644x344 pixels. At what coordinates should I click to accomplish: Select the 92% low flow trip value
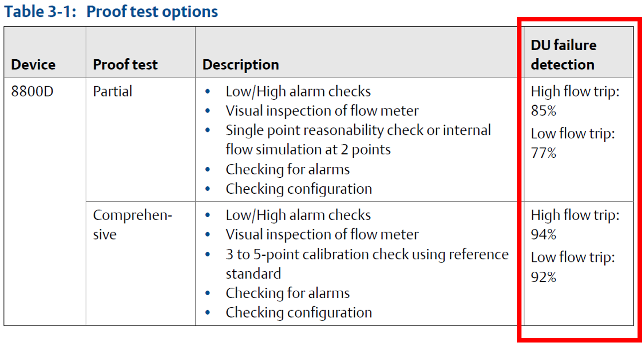[x=543, y=277]
